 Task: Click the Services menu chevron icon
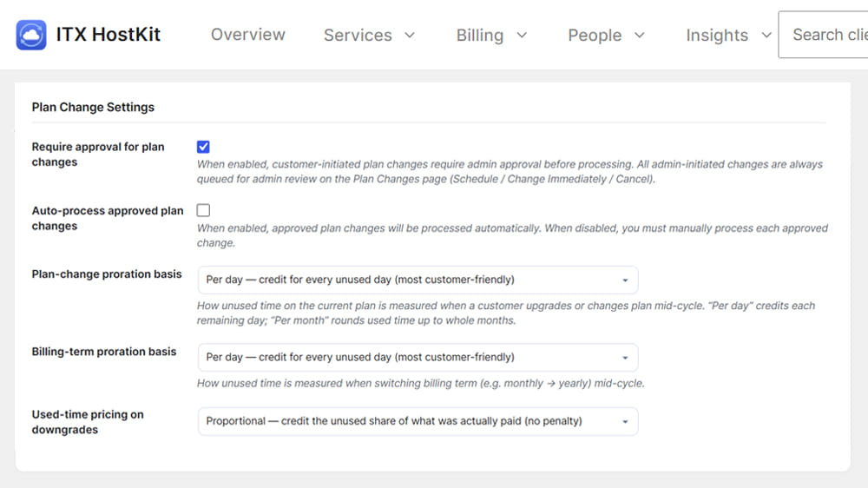click(x=410, y=36)
